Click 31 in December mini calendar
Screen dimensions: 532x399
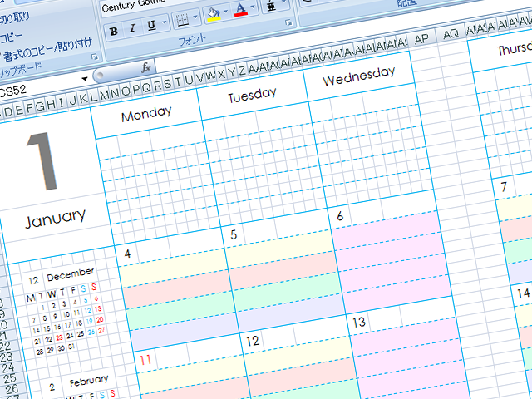(71, 347)
